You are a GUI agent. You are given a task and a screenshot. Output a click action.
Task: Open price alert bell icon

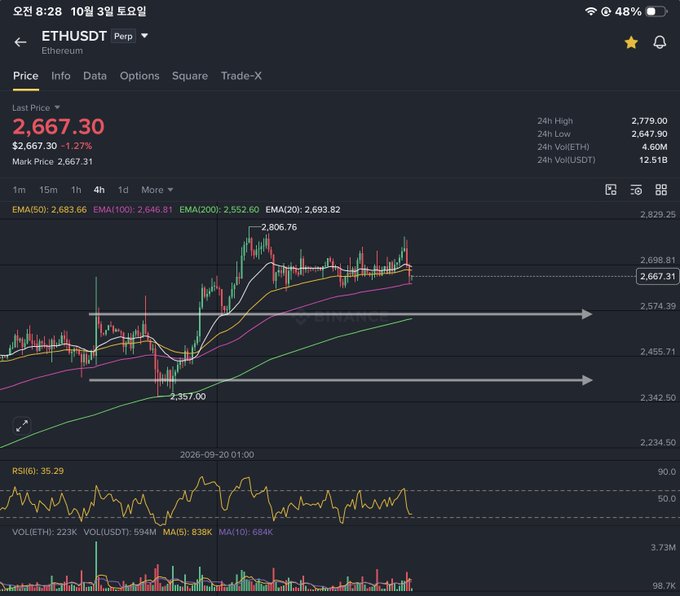click(660, 42)
